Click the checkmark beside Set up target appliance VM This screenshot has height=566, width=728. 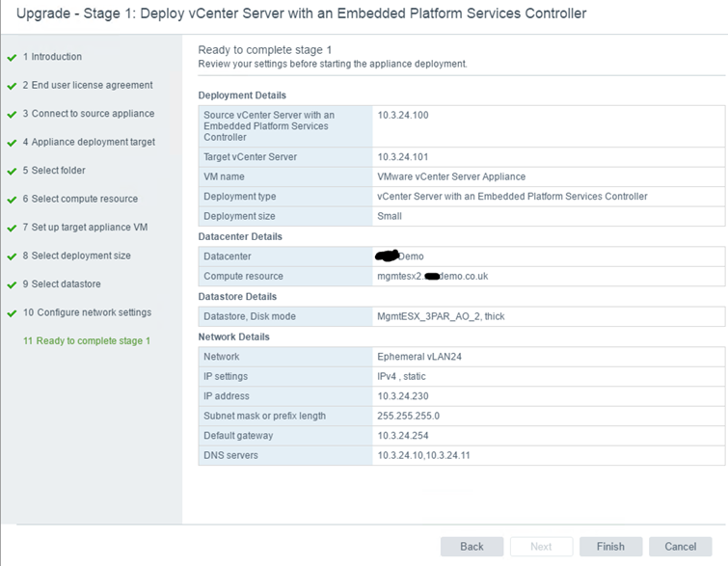(x=13, y=229)
